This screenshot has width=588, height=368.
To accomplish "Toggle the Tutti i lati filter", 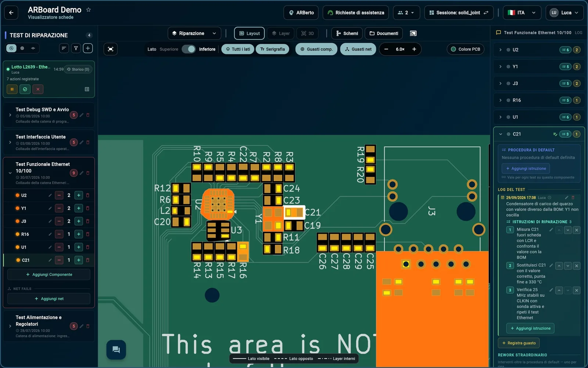I will point(238,49).
